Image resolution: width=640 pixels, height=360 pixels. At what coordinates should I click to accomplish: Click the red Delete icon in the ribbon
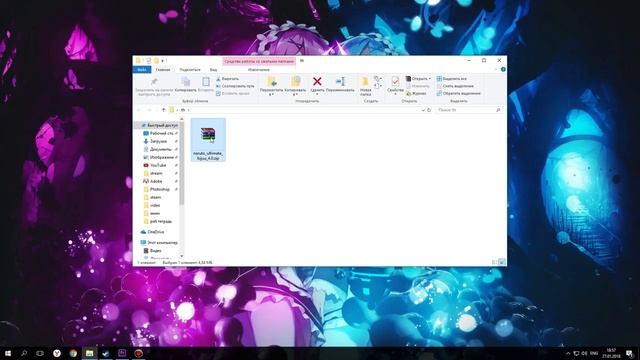(x=317, y=82)
